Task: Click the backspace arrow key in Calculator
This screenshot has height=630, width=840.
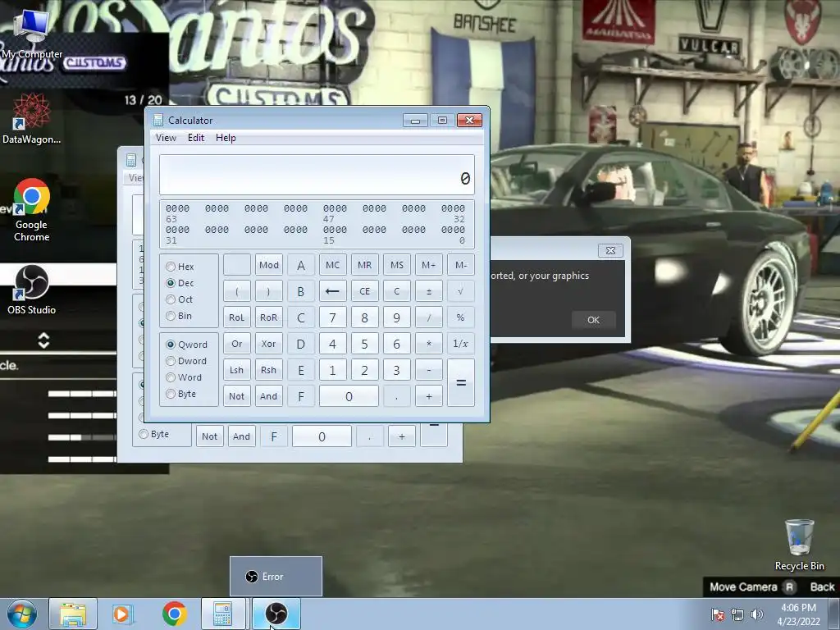Action: point(333,291)
